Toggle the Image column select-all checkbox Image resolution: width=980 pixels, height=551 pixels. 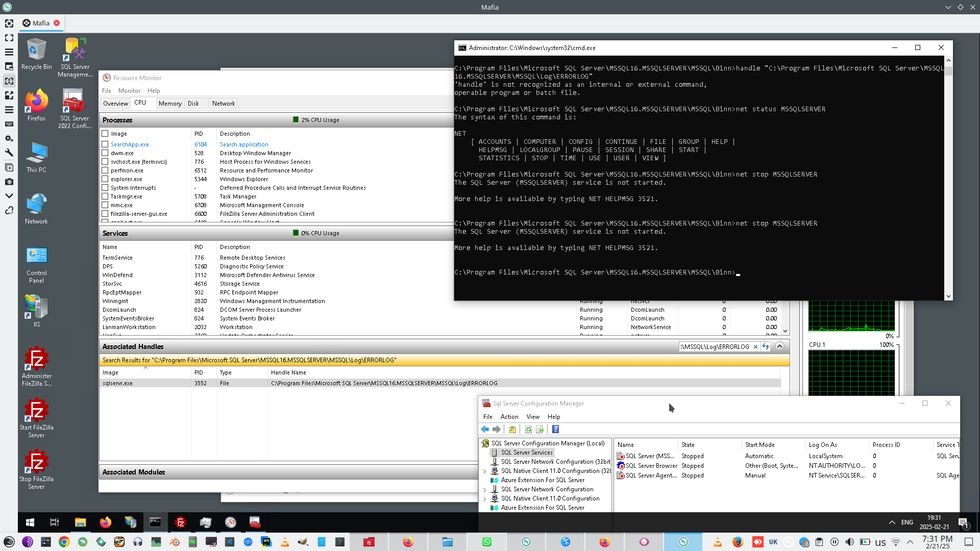coord(105,134)
